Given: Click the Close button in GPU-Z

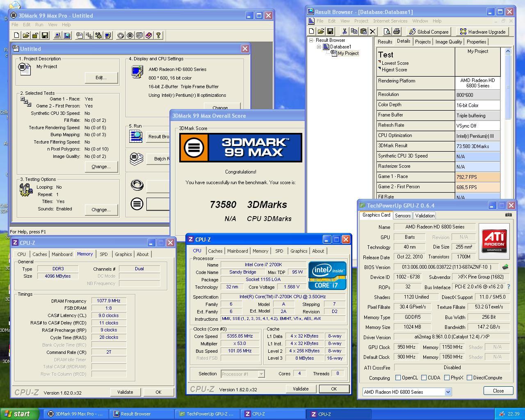Looking at the screenshot, I should pos(498,390).
